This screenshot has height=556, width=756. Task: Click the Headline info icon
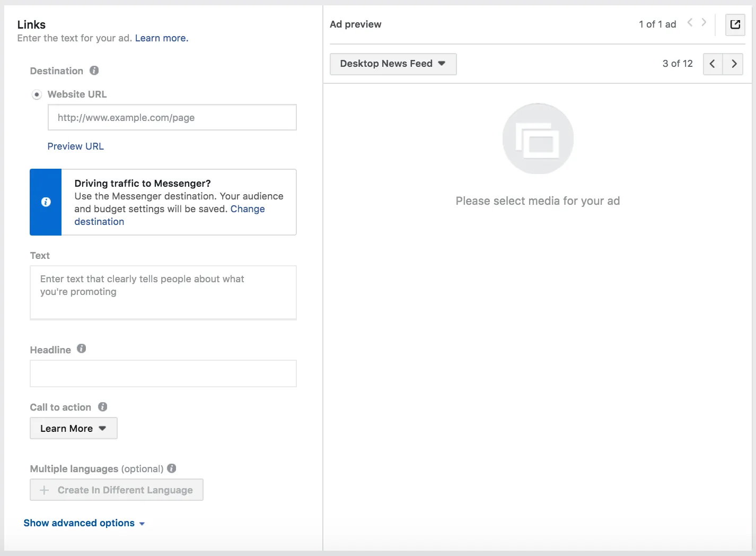point(81,349)
